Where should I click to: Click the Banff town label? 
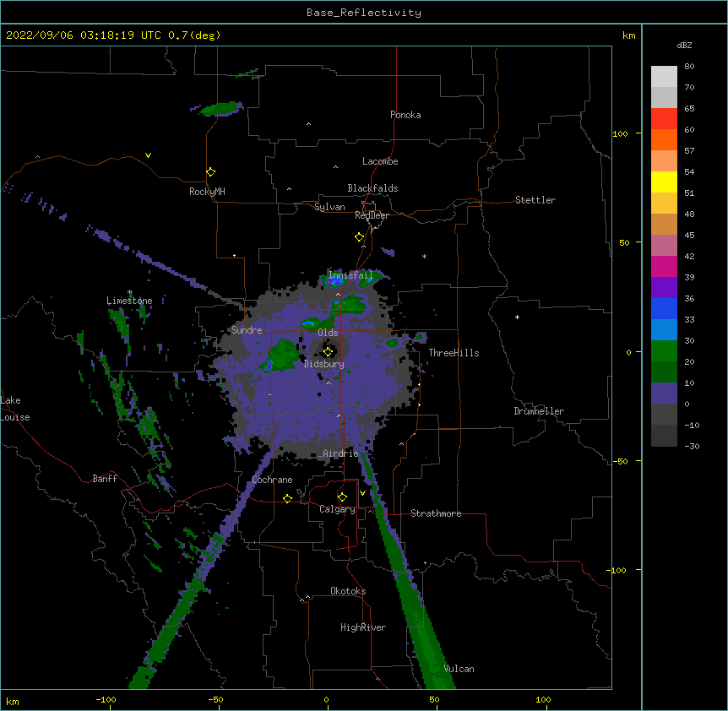point(105,479)
